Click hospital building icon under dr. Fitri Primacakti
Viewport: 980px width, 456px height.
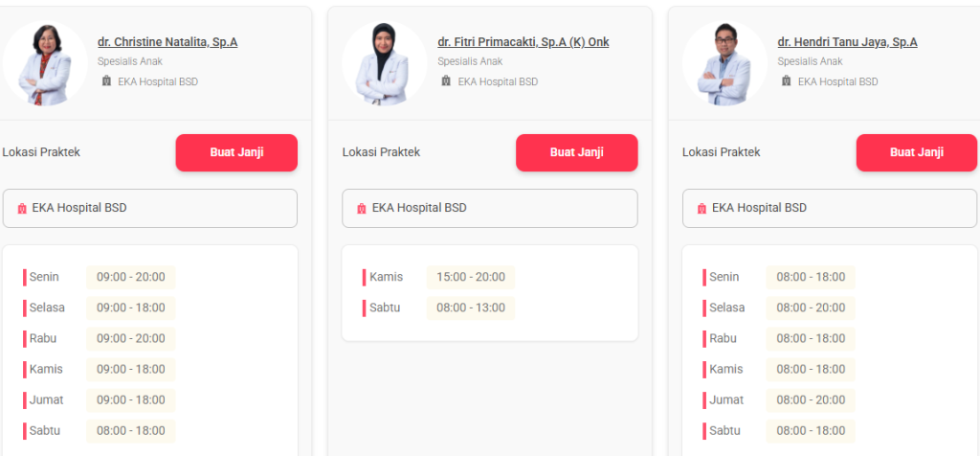coord(446,81)
